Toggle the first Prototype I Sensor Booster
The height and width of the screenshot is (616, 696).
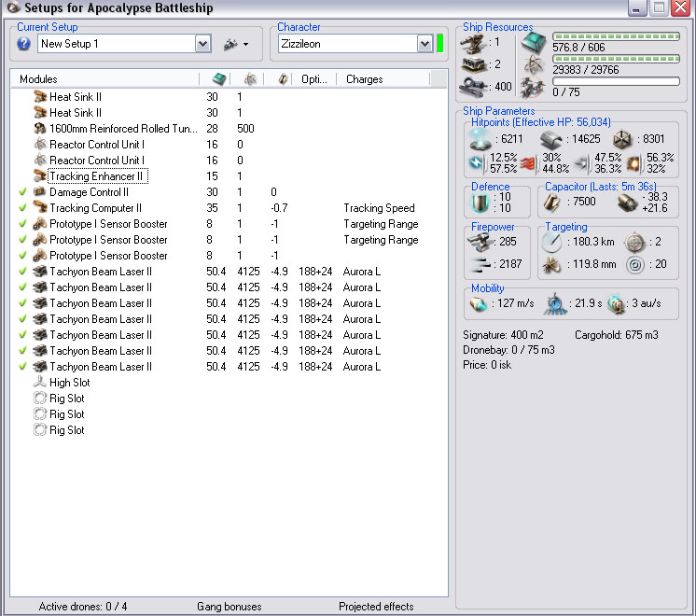pos(22,224)
